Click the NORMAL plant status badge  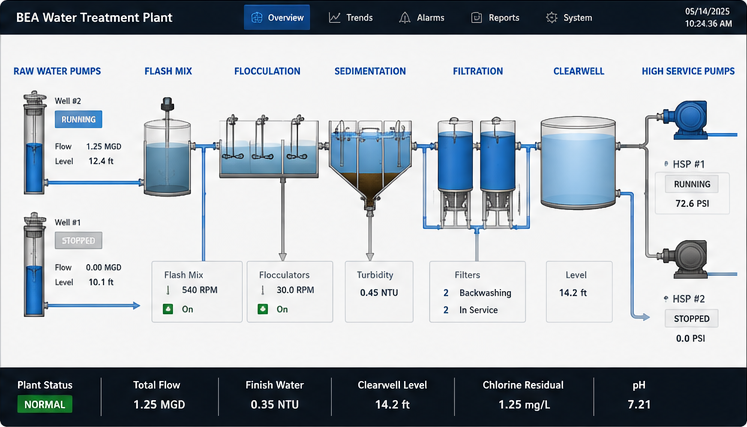(x=45, y=405)
